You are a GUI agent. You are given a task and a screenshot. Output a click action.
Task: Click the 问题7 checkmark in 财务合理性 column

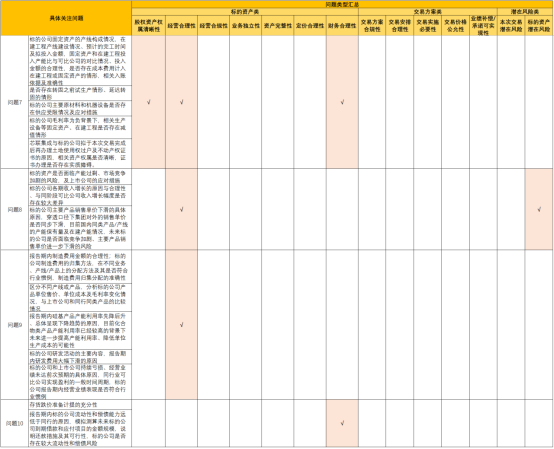pyautogui.click(x=342, y=102)
